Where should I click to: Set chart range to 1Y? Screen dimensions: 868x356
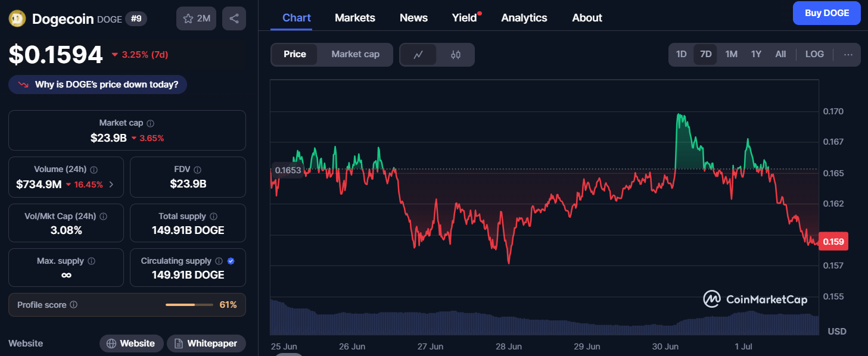756,54
